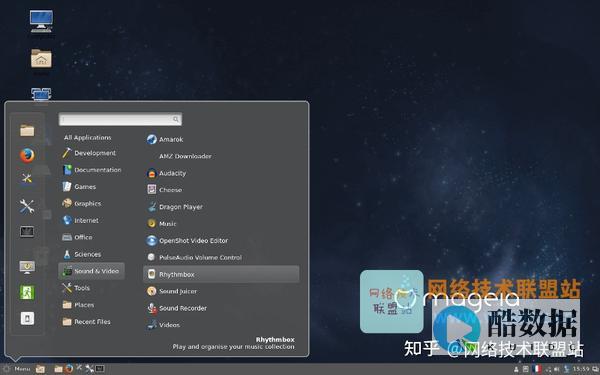
Task: Click the show desktop icon beside Menu
Action: 40,369
